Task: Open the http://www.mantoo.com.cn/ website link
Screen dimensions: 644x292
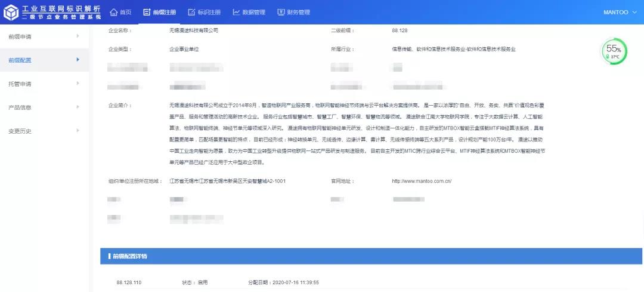Action: [421, 181]
